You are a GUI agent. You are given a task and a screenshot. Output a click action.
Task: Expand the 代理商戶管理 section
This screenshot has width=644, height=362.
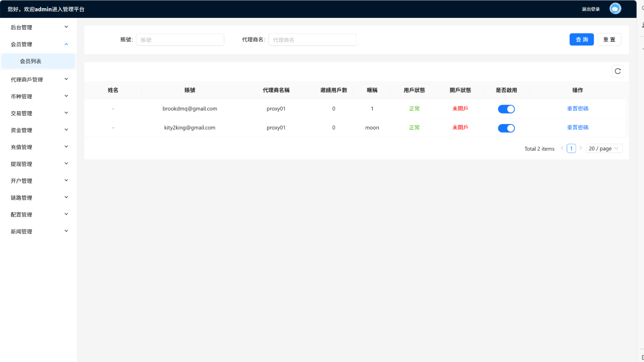tap(39, 79)
